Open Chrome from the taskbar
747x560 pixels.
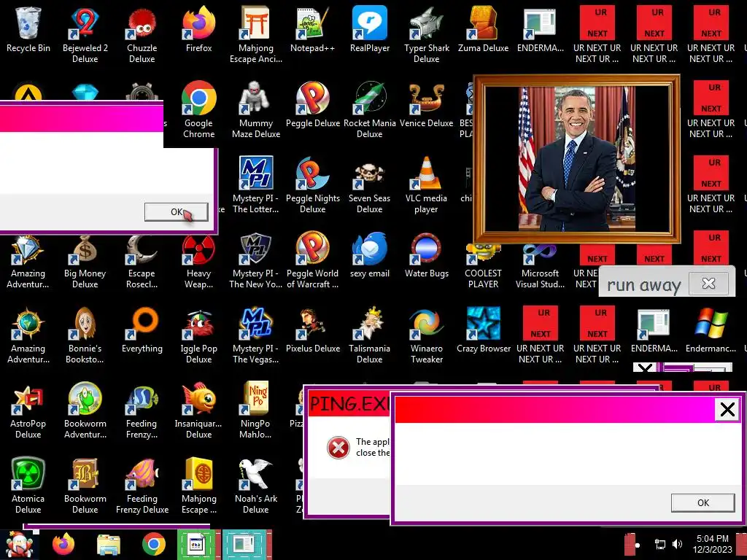[x=153, y=545]
